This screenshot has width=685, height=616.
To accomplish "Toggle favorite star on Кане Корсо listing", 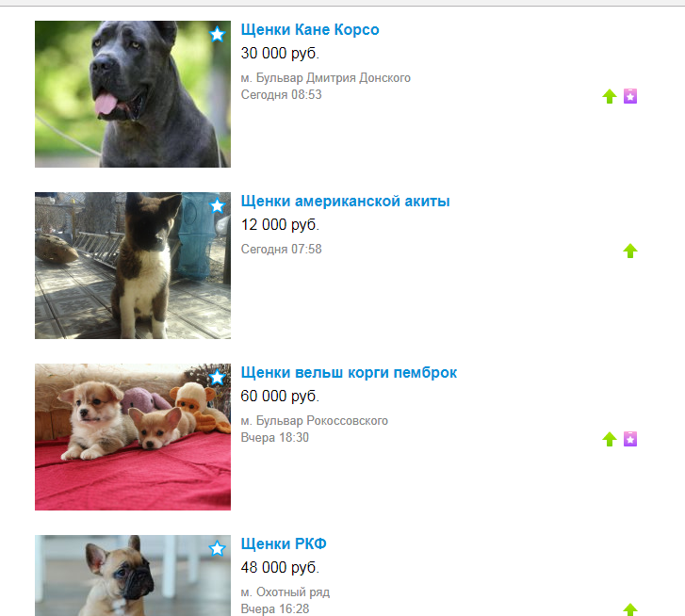I will point(217,34).
